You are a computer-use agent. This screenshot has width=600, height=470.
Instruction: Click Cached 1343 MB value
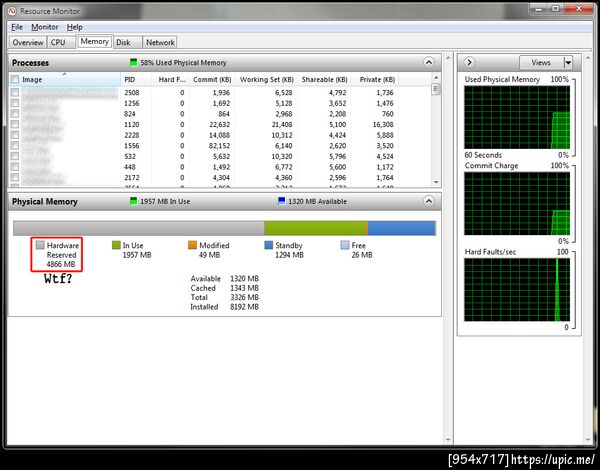(x=244, y=288)
